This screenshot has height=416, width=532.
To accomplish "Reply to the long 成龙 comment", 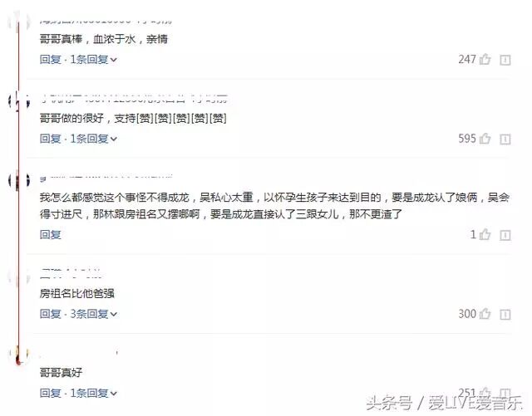I will click(x=50, y=235).
